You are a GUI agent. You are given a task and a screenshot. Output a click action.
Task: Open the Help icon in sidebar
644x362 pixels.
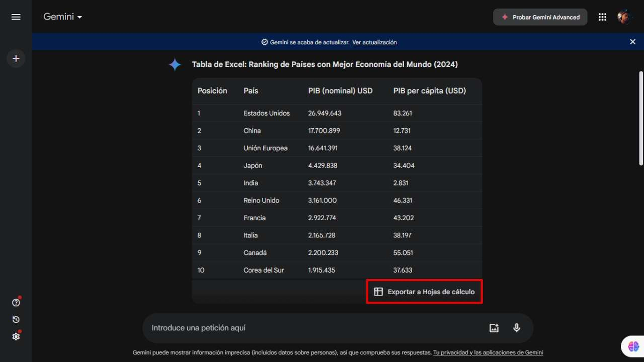(16, 303)
